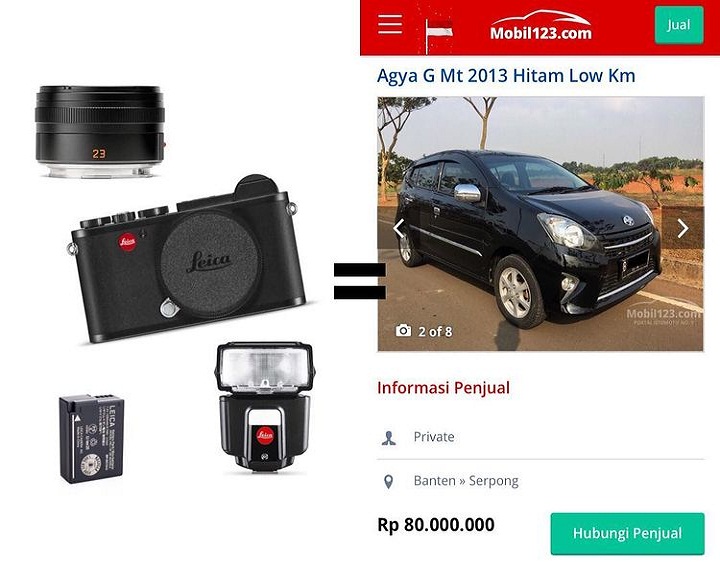Click the Jual button
This screenshot has height=562, width=720.
tap(679, 25)
